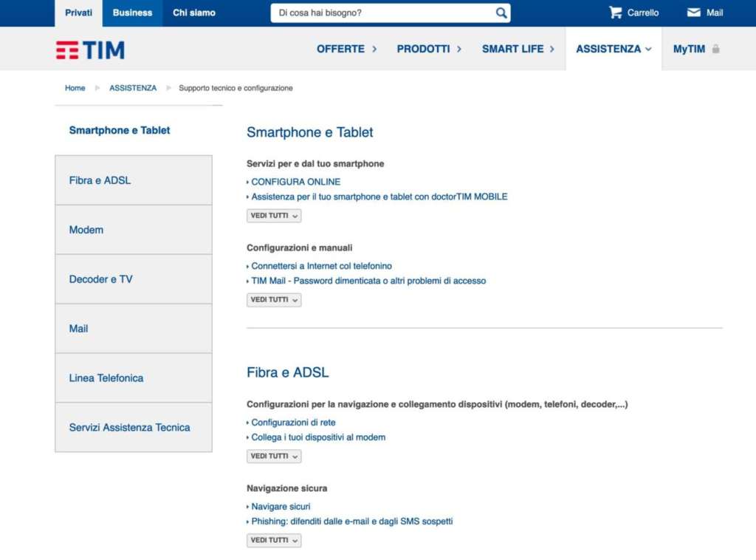
Task: Click the MyTIM padlock icon
Action: pyautogui.click(x=715, y=49)
